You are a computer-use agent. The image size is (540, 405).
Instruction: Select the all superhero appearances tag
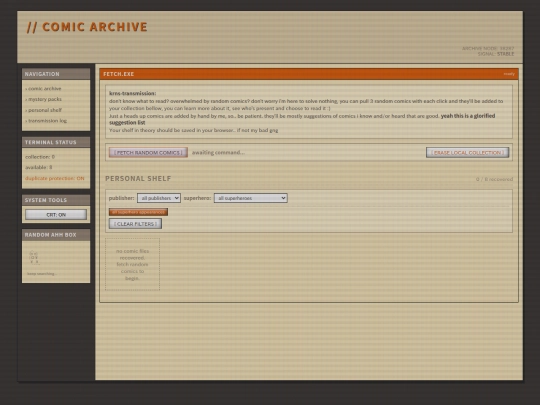[138, 212]
